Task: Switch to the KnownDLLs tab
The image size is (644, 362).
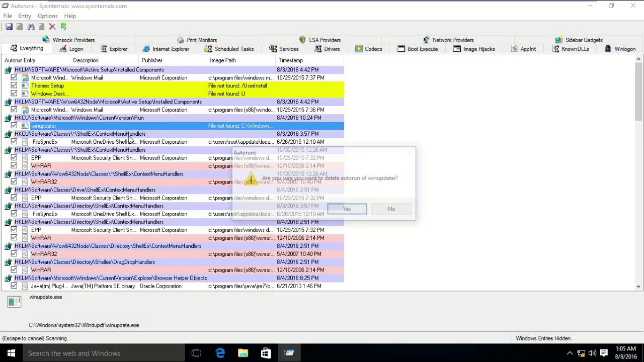Action: 571,49
